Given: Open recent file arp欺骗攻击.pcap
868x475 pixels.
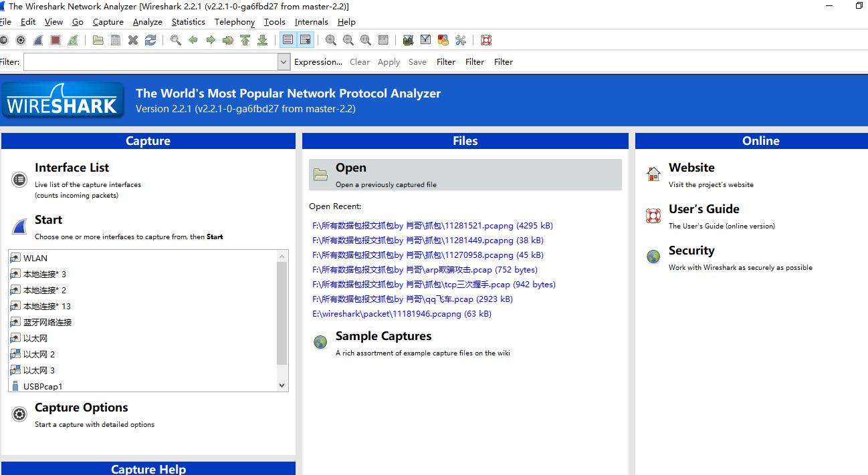Looking at the screenshot, I should click(x=425, y=270).
